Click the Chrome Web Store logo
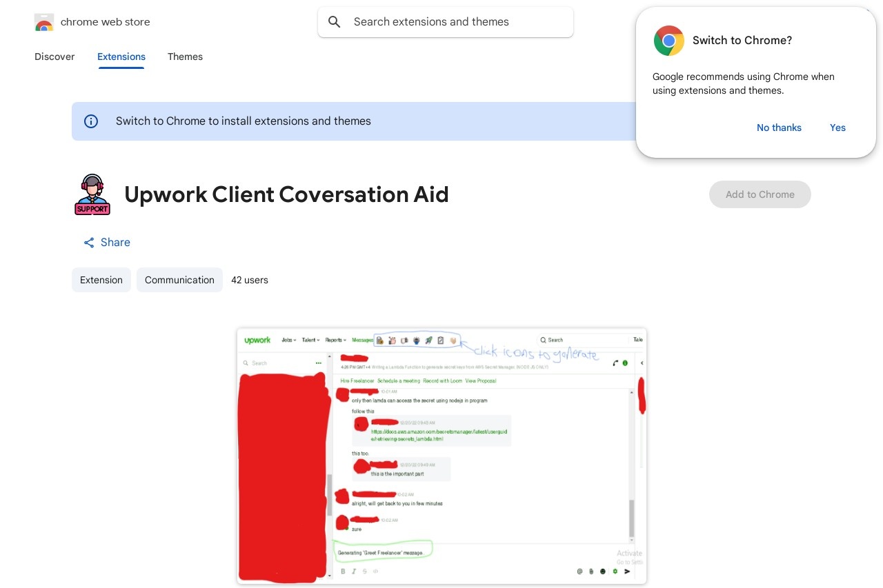 (x=44, y=22)
